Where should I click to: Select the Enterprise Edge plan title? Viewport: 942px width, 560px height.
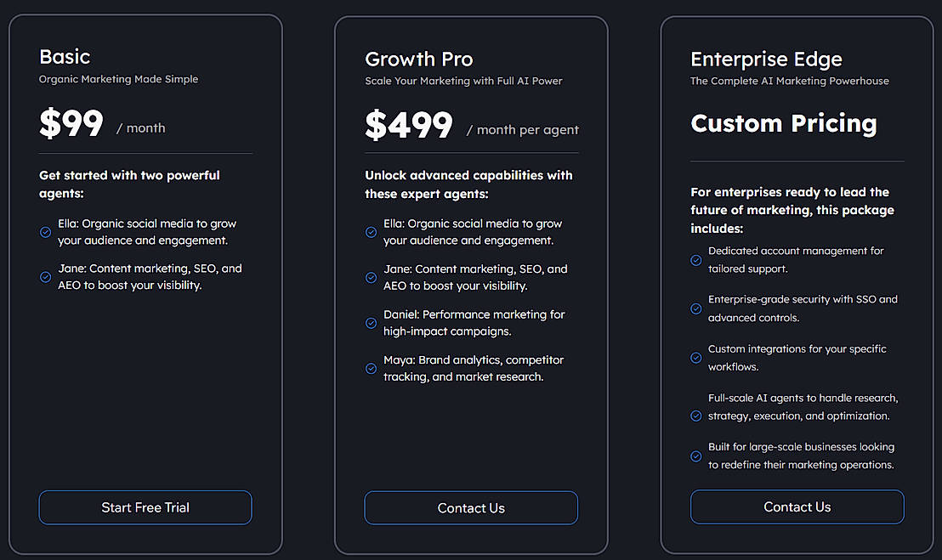766,59
